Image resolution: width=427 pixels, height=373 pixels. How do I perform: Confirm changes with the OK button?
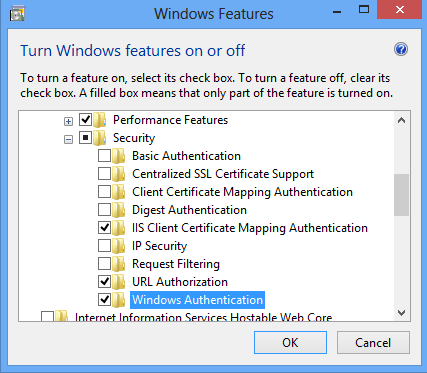coord(290,342)
